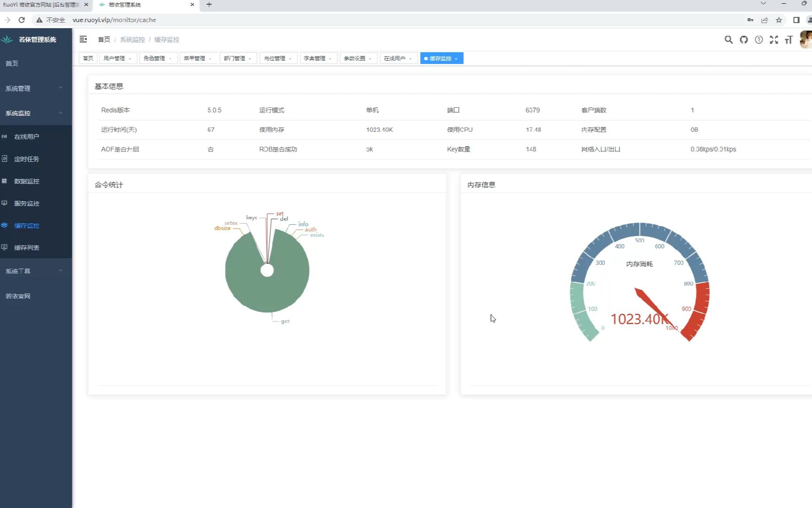812x508 pixels.
Task: Close the 岗位管理 tag tab
Action: [290, 59]
